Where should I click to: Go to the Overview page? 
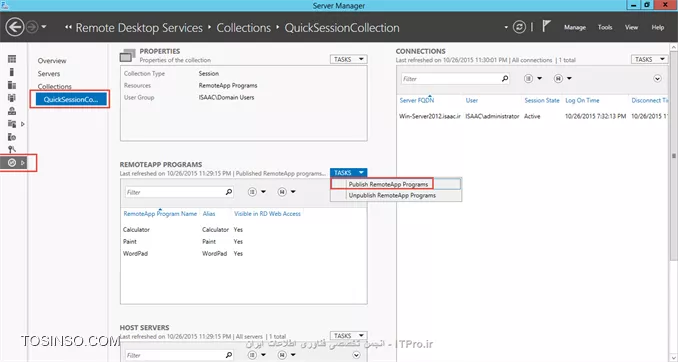pos(52,61)
